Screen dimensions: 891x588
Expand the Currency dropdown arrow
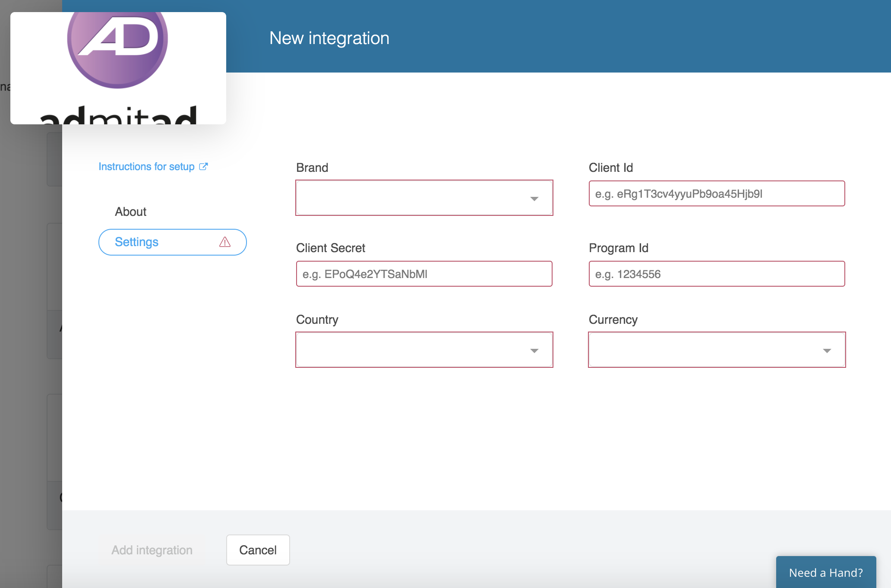[827, 351]
